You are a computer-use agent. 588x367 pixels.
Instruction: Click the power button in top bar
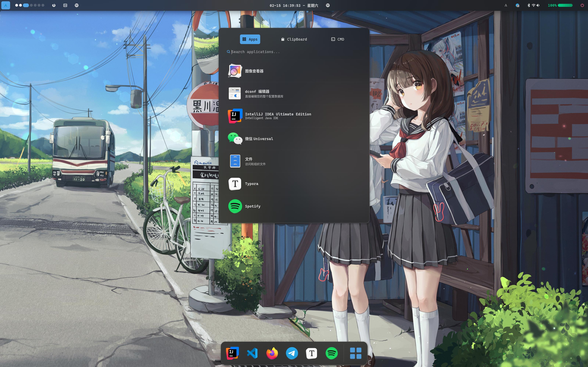[582, 5]
